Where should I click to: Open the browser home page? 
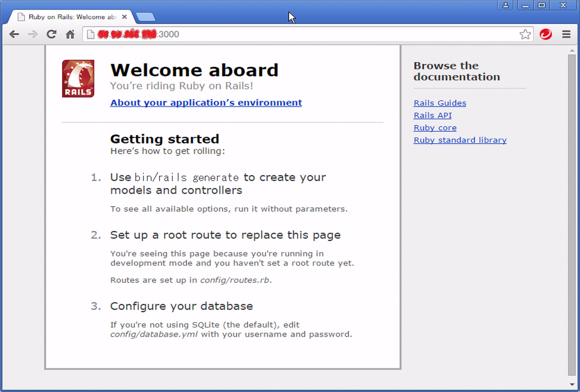click(70, 34)
